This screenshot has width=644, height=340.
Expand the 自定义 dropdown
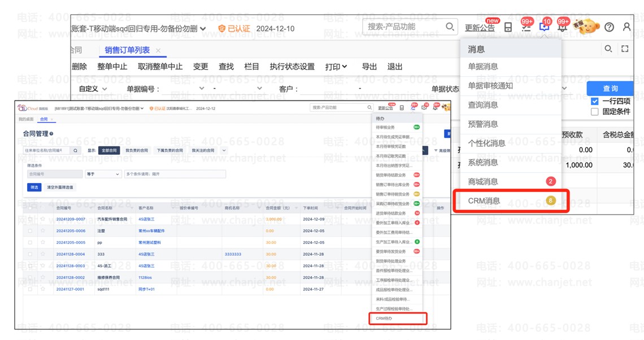point(93,89)
